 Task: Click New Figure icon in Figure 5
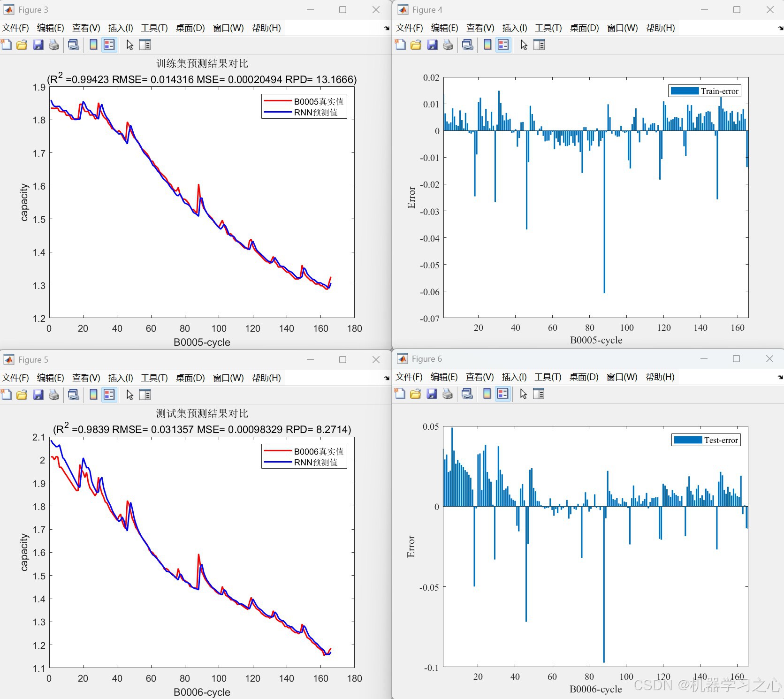coord(7,395)
